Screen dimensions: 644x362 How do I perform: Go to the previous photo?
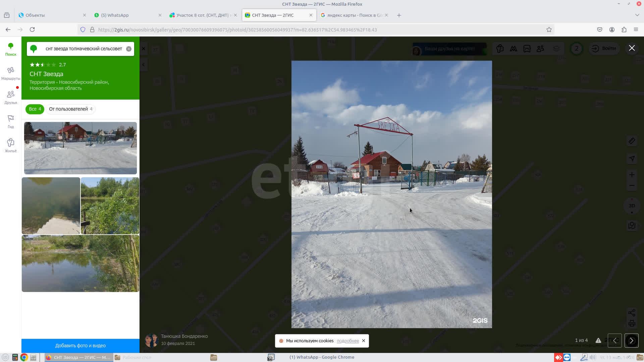[x=615, y=341]
